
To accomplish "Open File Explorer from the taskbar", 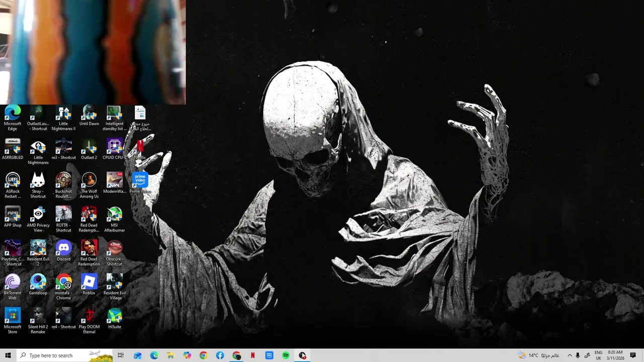I will tap(171, 355).
